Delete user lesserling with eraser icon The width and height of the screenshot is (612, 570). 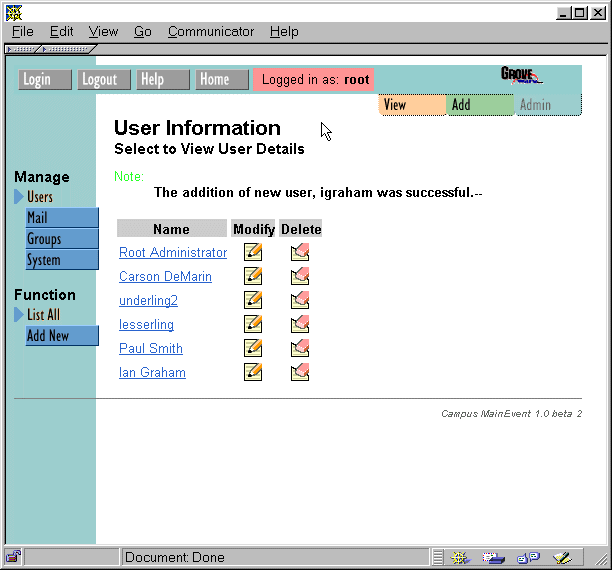(300, 324)
